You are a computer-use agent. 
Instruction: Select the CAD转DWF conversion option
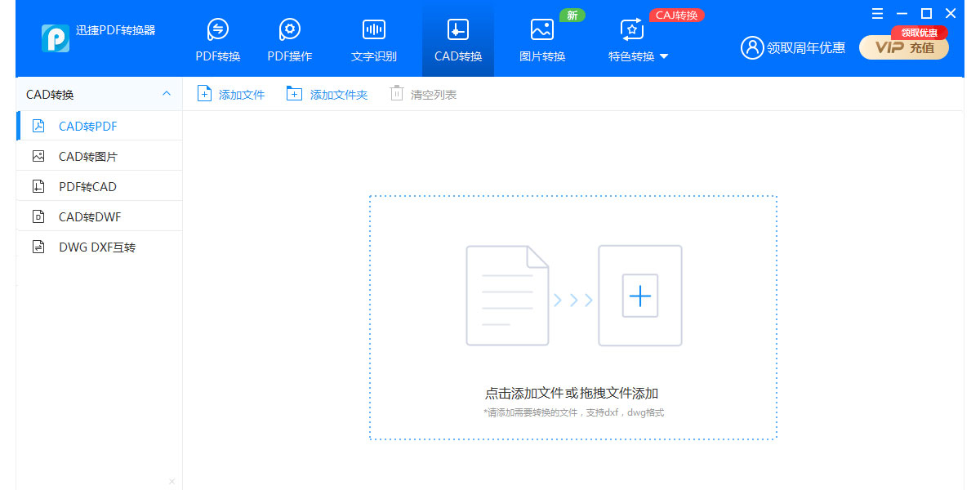point(90,216)
